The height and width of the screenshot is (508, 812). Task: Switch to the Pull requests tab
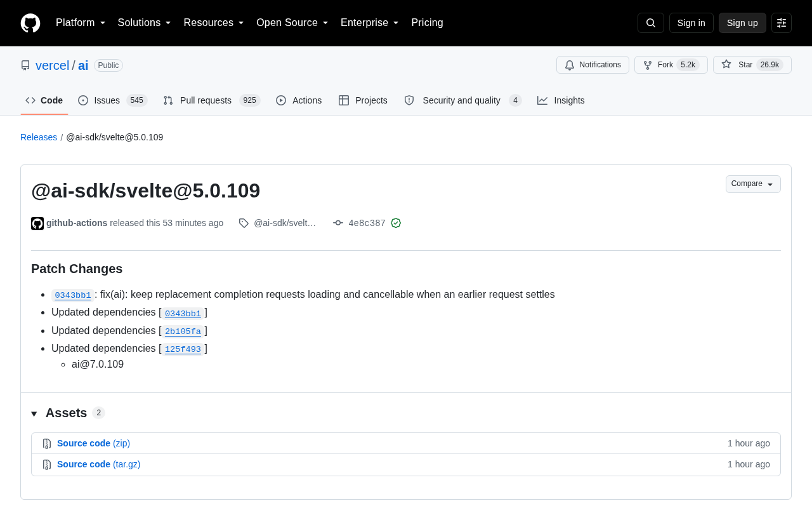point(211,100)
